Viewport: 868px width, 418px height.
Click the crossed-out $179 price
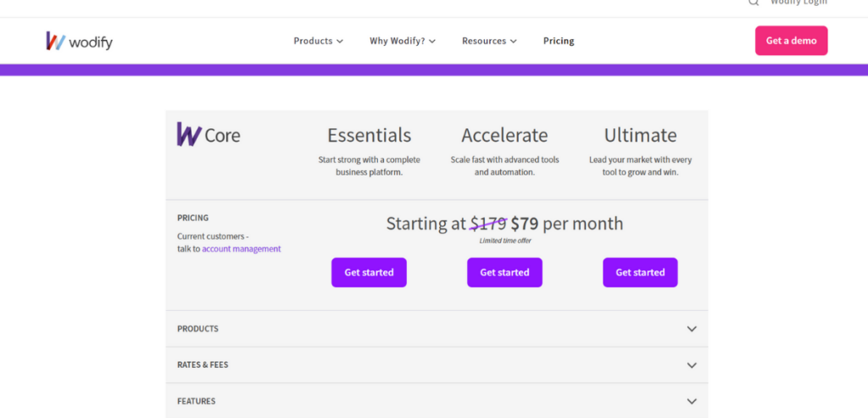tap(488, 224)
